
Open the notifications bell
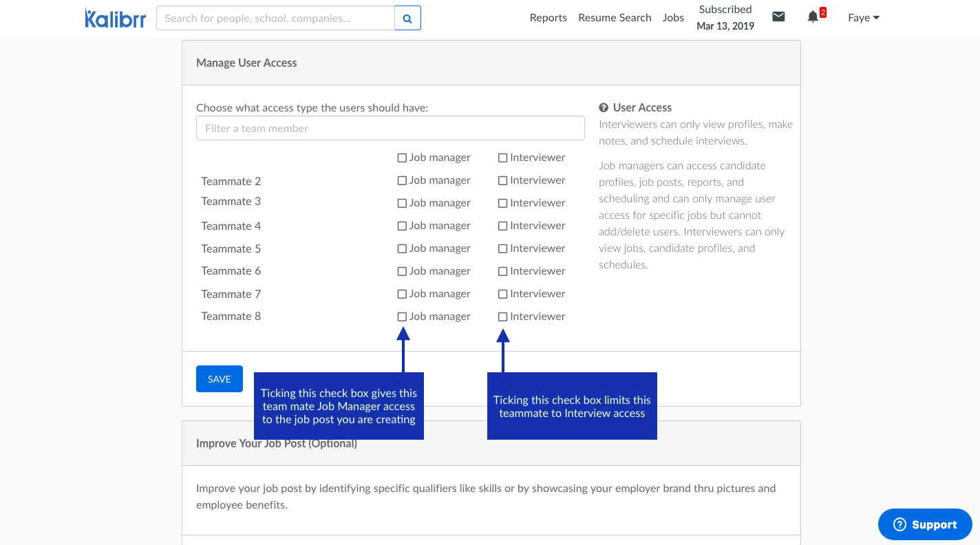[x=813, y=17]
